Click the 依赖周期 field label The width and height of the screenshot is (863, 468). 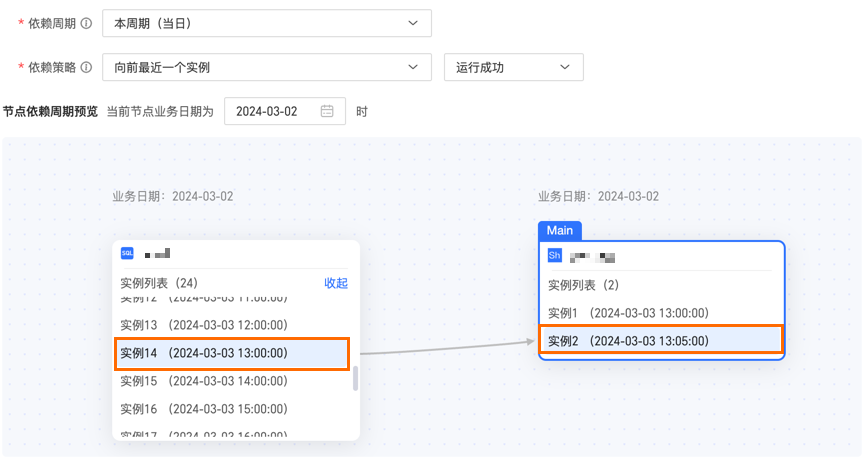pos(52,23)
